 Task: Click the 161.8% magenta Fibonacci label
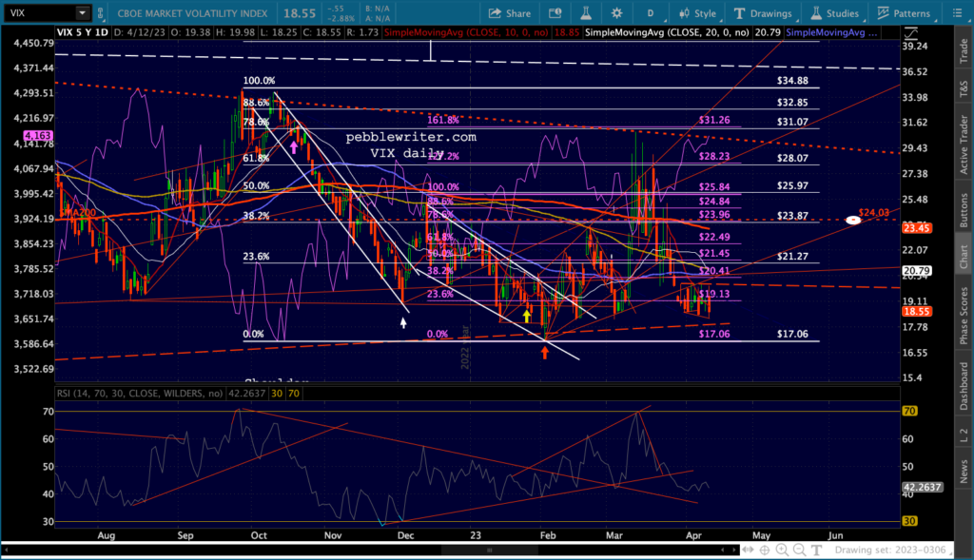[x=443, y=120]
